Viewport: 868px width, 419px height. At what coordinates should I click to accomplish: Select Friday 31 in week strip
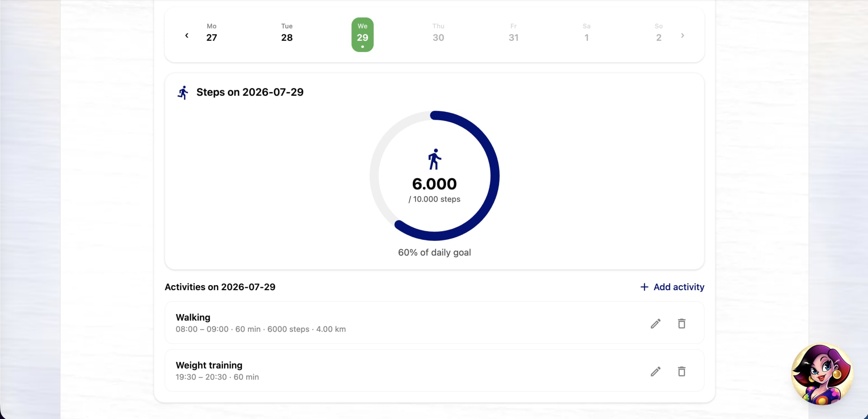pyautogui.click(x=514, y=33)
